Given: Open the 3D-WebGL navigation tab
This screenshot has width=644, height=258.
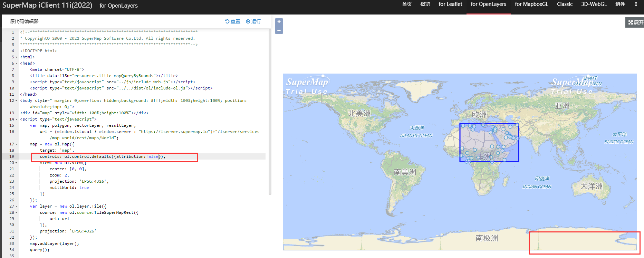Looking at the screenshot, I should tap(594, 4).
